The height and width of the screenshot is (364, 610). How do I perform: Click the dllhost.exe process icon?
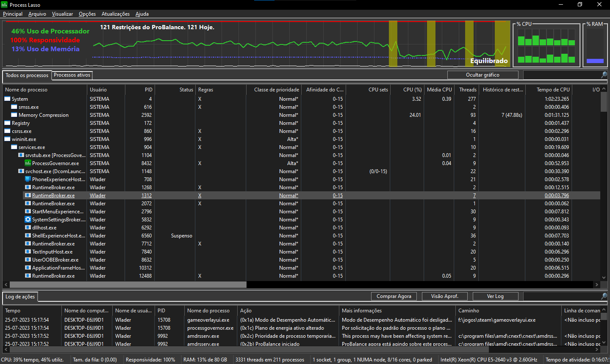(28, 227)
